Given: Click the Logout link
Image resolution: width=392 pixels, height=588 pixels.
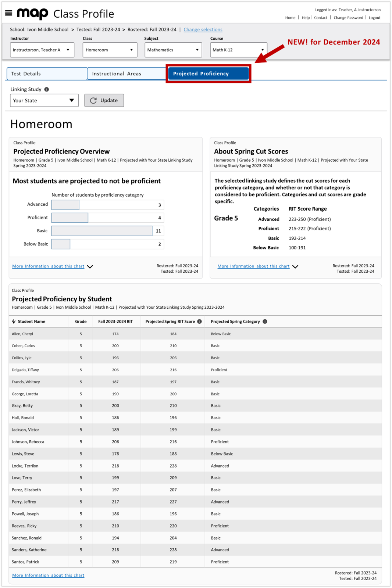Looking at the screenshot, I should [x=374, y=18].
